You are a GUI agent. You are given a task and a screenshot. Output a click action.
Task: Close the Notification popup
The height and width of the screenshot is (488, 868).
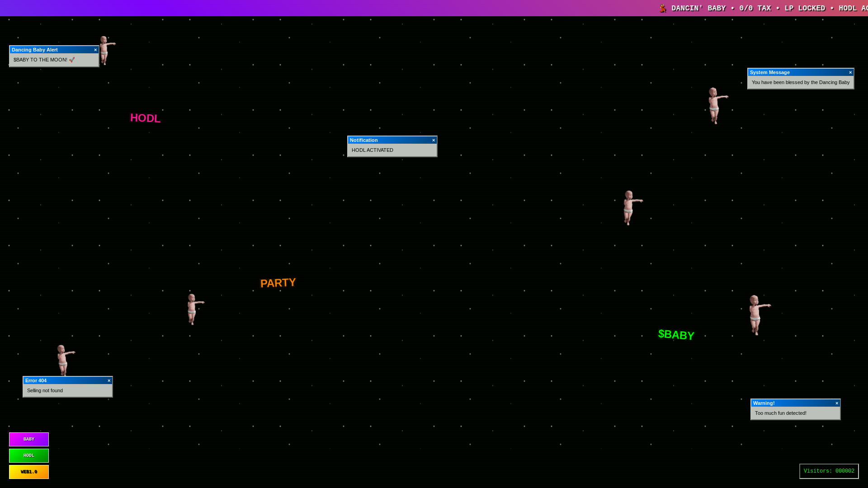pyautogui.click(x=434, y=141)
